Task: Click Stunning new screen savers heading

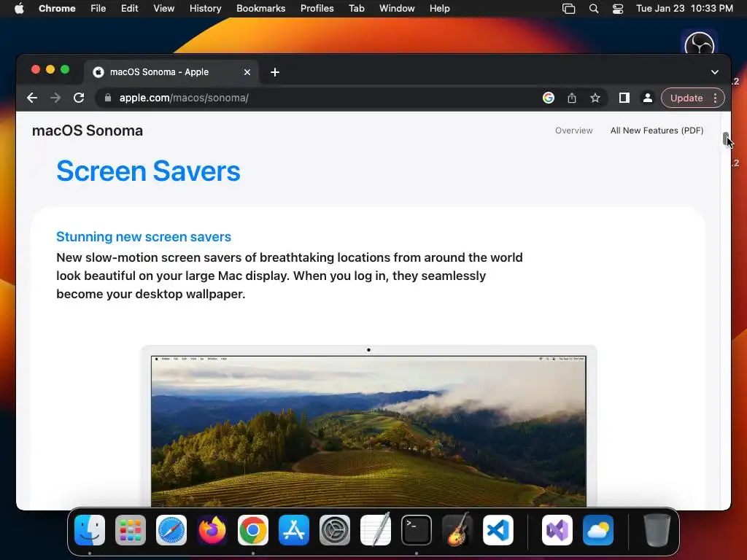Action: 144,237
